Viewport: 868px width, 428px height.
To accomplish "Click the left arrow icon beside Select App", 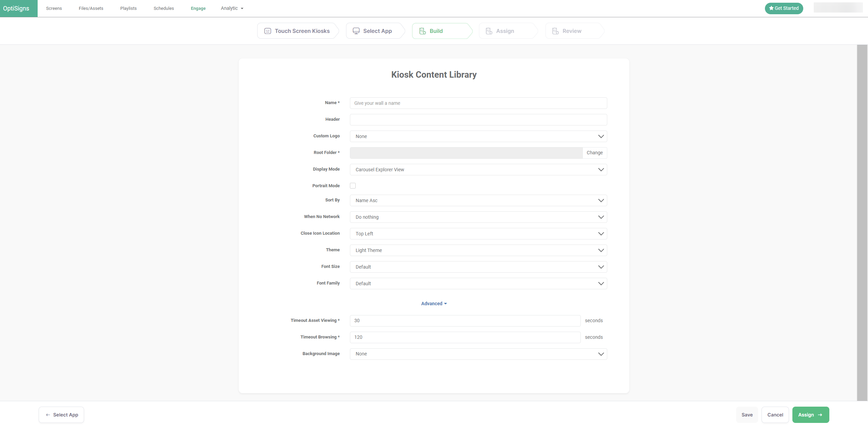I will point(48,415).
